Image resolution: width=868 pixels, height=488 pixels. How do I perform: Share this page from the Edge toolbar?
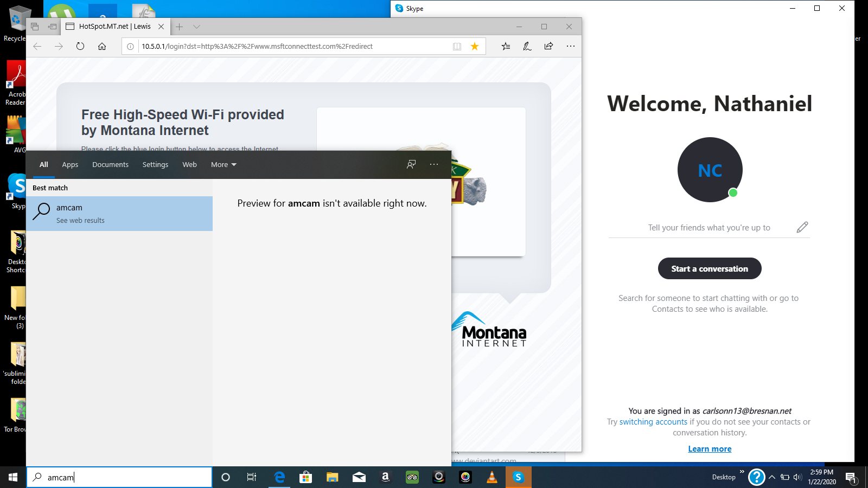[x=549, y=46]
